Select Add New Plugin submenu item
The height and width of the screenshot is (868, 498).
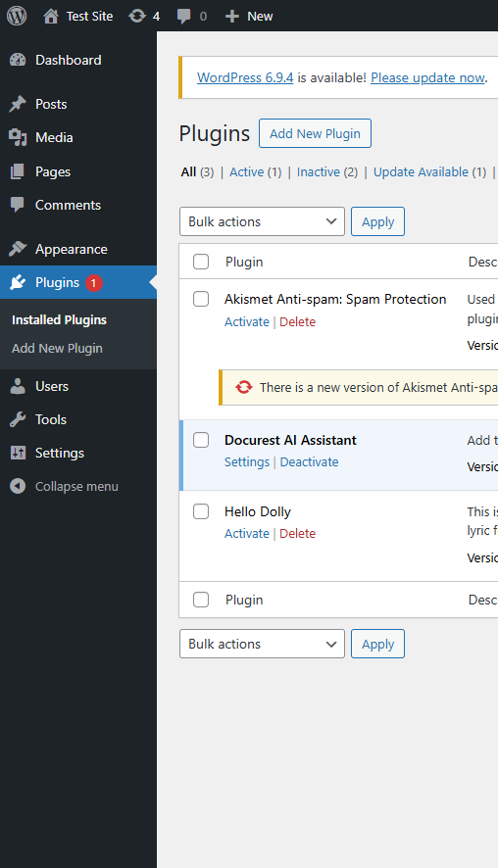[57, 348]
